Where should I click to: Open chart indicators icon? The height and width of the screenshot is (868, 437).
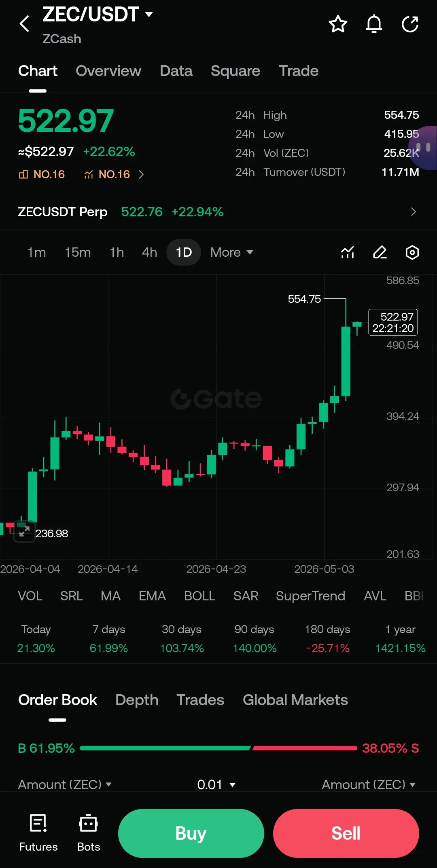(x=348, y=252)
